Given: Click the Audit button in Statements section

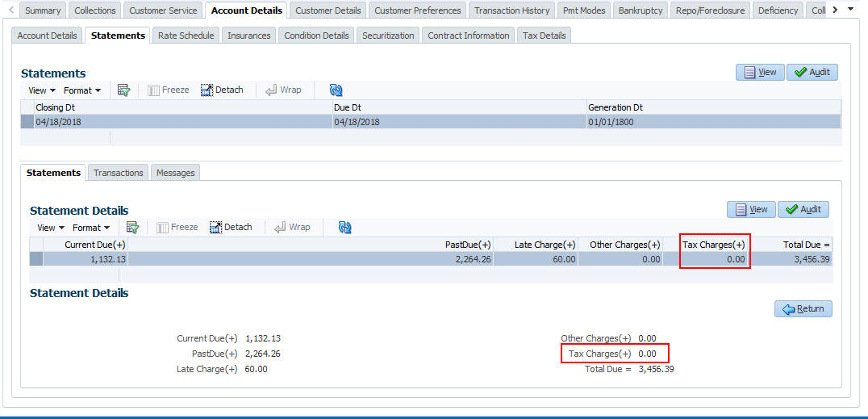Looking at the screenshot, I should tap(812, 72).
